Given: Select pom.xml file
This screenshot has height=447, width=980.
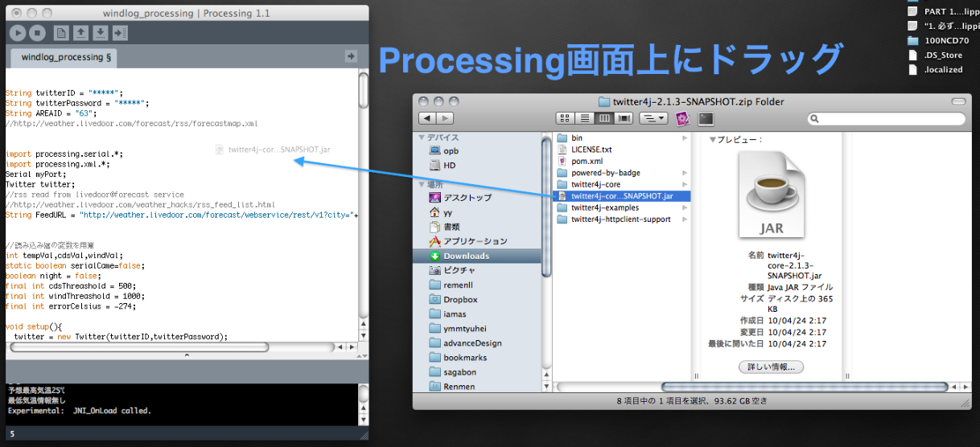Looking at the screenshot, I should (581, 161).
